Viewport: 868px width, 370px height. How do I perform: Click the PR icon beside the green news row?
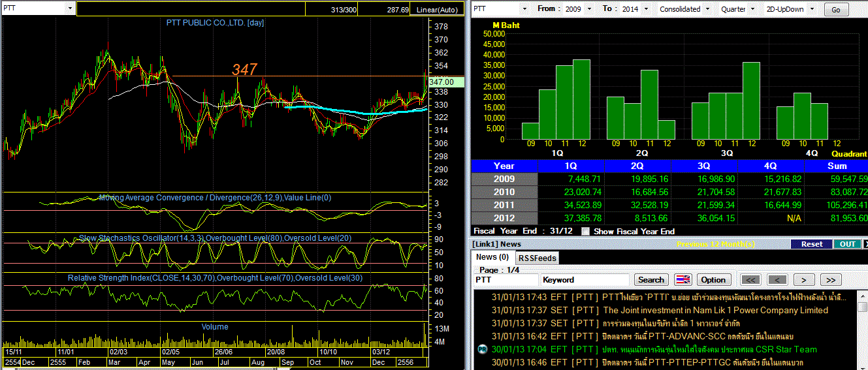(482, 349)
